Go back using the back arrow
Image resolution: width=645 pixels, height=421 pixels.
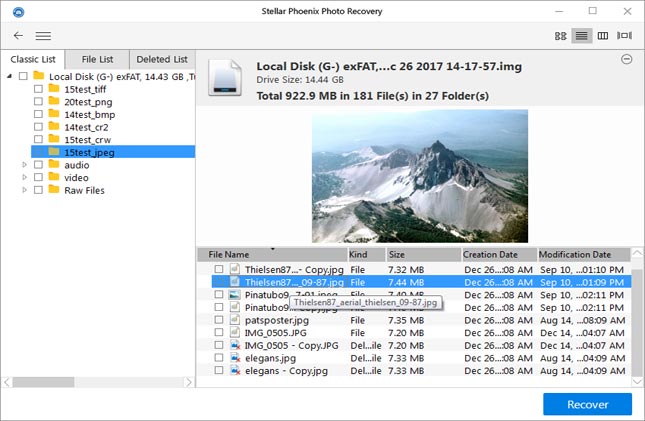tap(18, 35)
